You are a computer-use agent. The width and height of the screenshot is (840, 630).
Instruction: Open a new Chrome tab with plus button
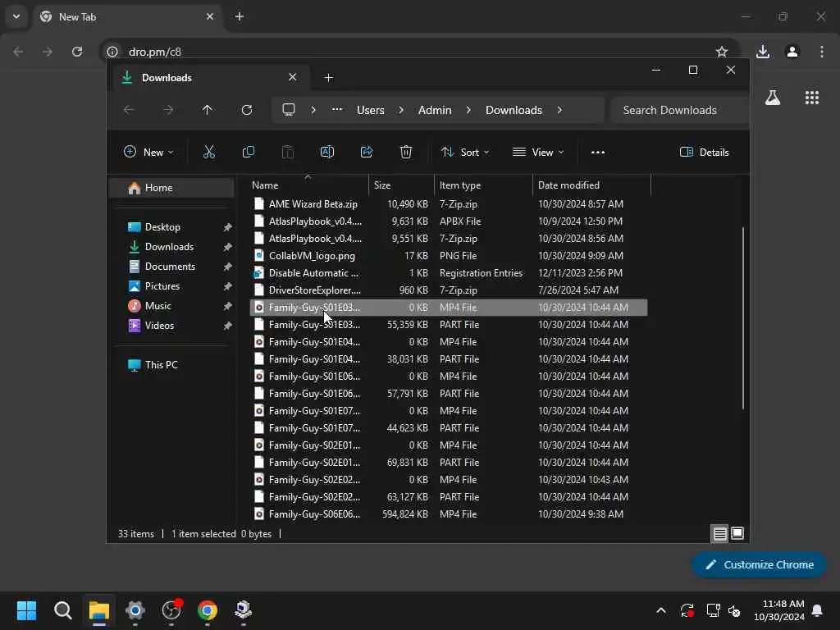tap(240, 16)
